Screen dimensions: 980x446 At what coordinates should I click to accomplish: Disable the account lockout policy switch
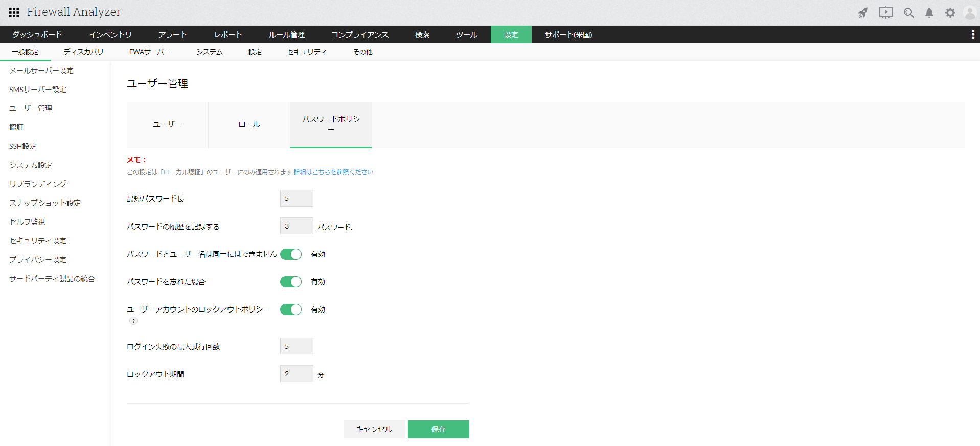291,309
